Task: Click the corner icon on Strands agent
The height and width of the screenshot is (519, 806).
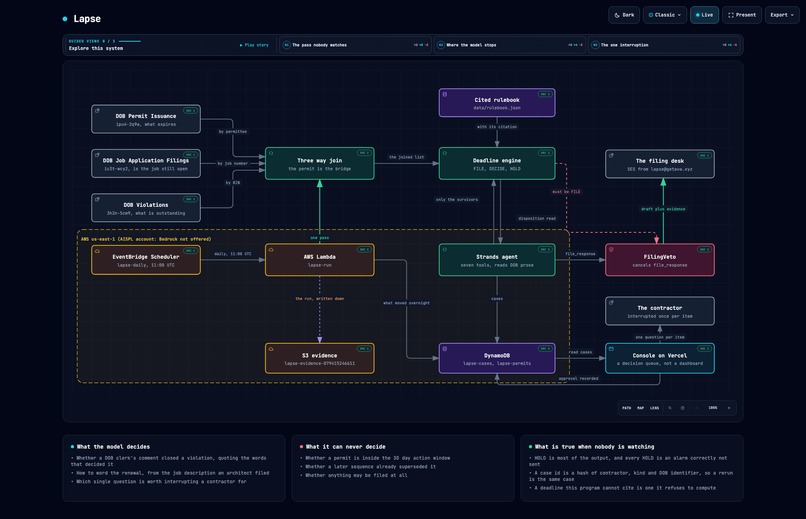Action: (445, 250)
